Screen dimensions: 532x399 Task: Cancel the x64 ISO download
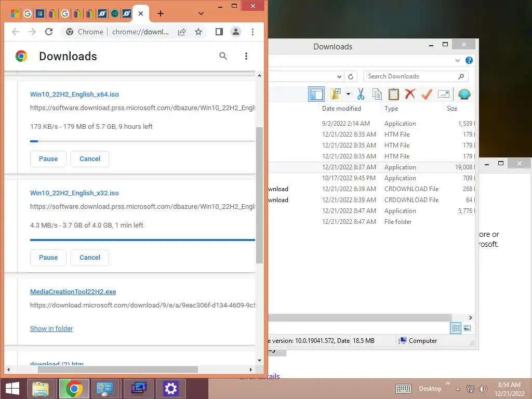(90, 159)
